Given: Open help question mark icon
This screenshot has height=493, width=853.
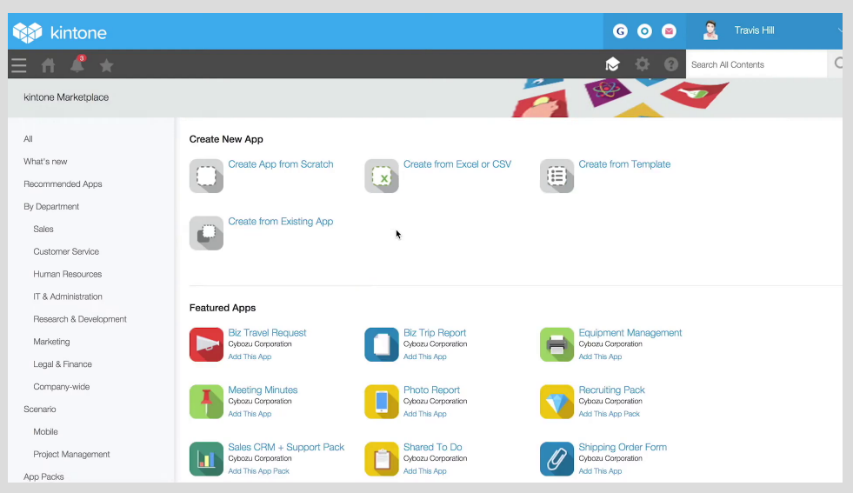Looking at the screenshot, I should 671,64.
